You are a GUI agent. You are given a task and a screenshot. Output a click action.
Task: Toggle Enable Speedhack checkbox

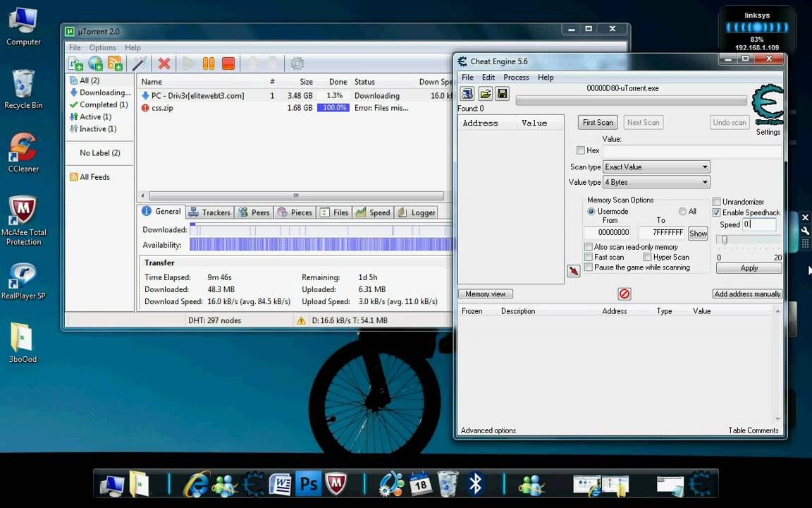tap(717, 212)
